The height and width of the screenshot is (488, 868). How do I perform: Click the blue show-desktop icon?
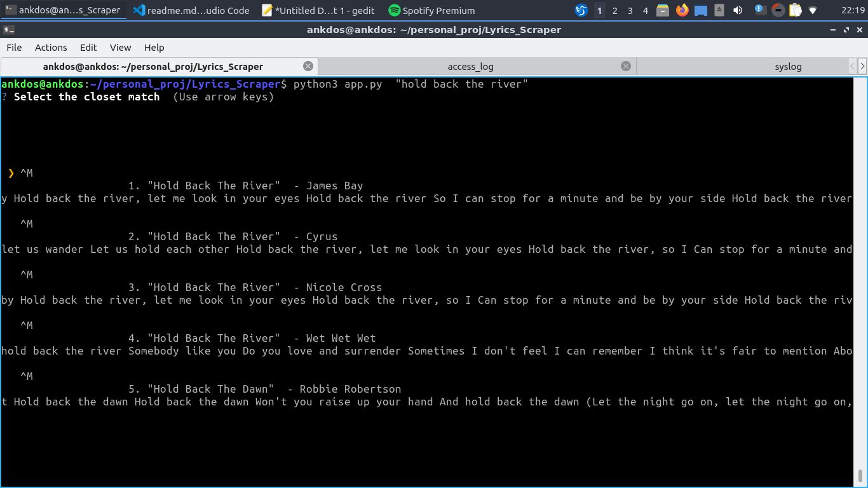tap(700, 10)
